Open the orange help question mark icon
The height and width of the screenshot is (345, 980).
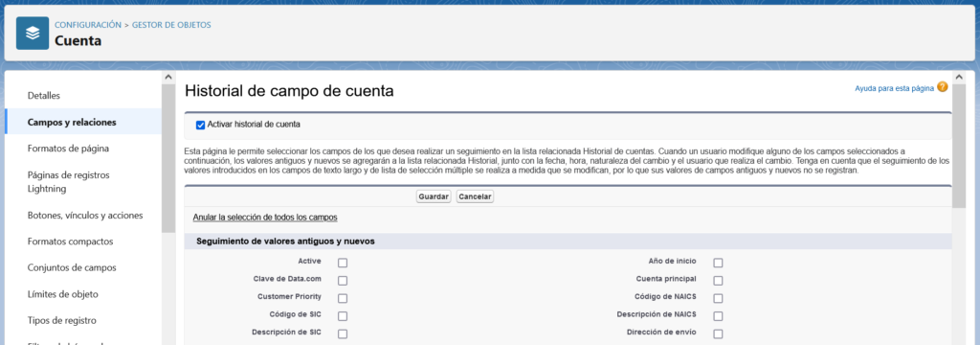click(942, 87)
